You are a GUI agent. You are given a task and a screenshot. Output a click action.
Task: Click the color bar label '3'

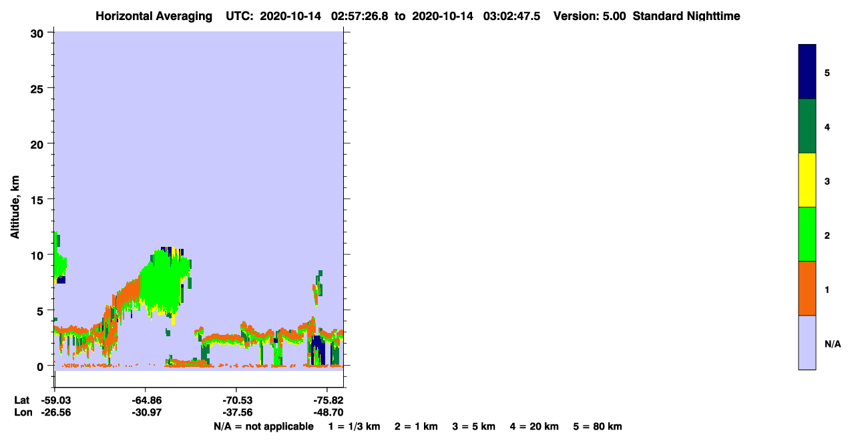click(827, 181)
